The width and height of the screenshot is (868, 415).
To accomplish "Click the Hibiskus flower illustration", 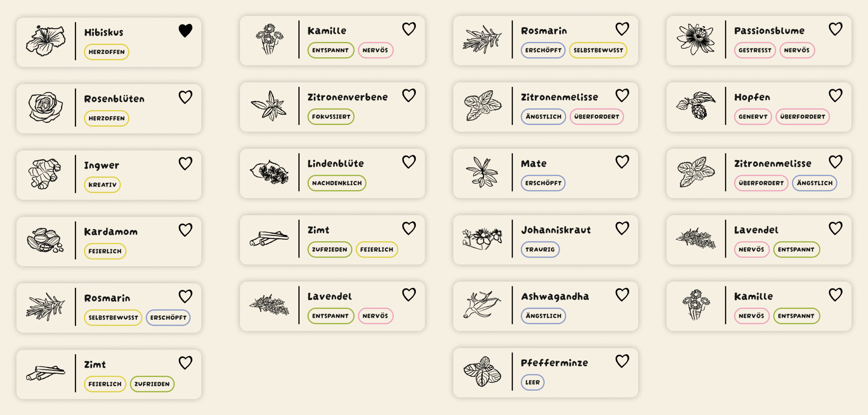I will (45, 41).
